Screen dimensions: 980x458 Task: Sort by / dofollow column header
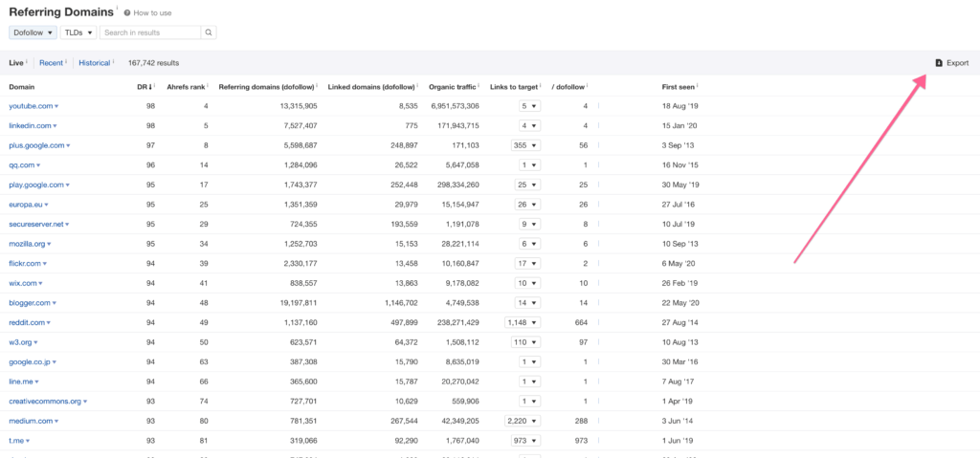pyautogui.click(x=568, y=86)
